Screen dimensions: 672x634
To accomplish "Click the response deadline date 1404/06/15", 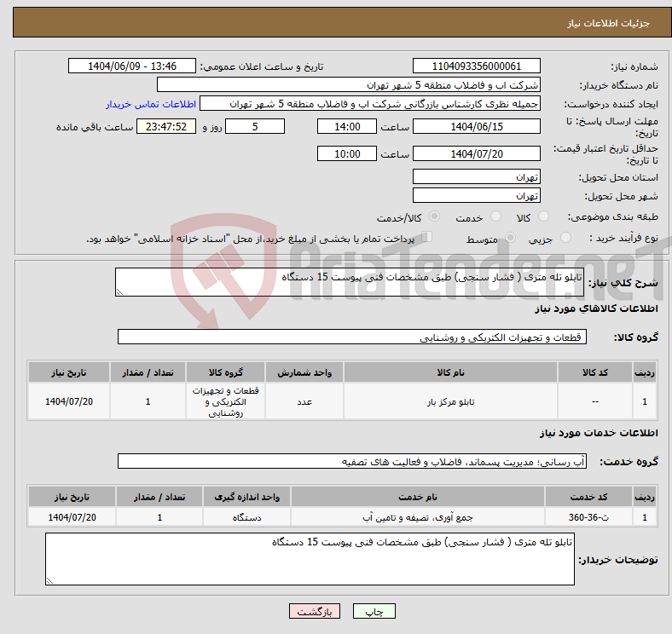I will tap(476, 126).
